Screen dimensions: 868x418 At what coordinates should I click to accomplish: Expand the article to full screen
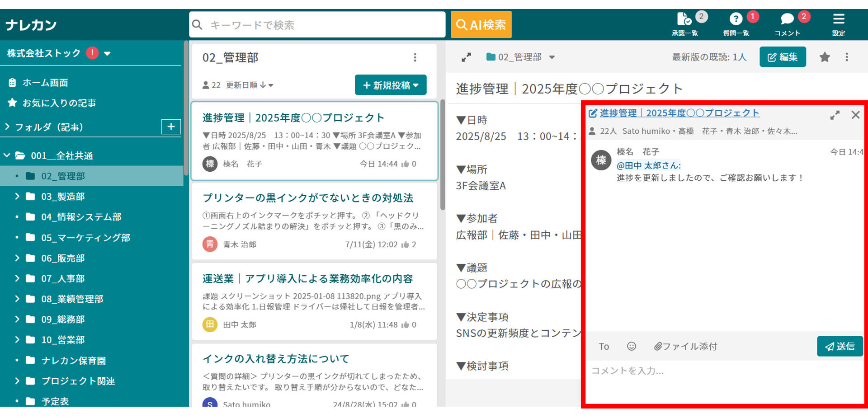coord(466,57)
